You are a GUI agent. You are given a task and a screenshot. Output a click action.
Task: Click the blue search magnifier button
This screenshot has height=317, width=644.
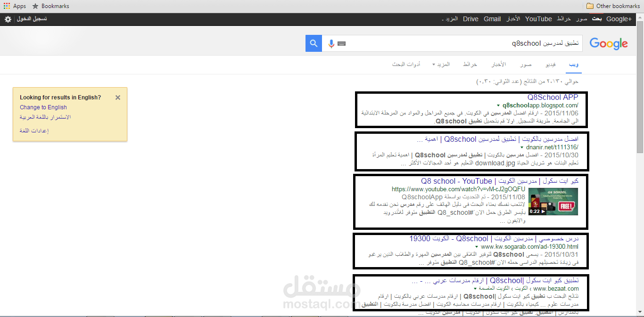click(x=314, y=43)
